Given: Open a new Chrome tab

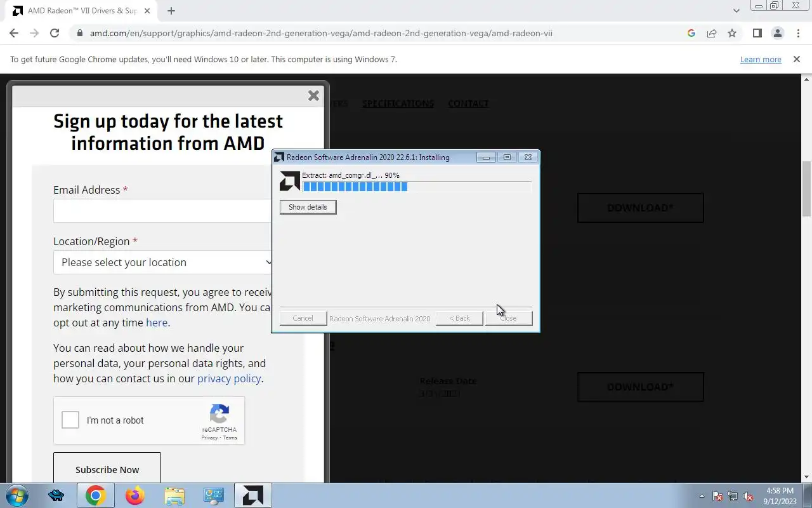Looking at the screenshot, I should (x=171, y=11).
